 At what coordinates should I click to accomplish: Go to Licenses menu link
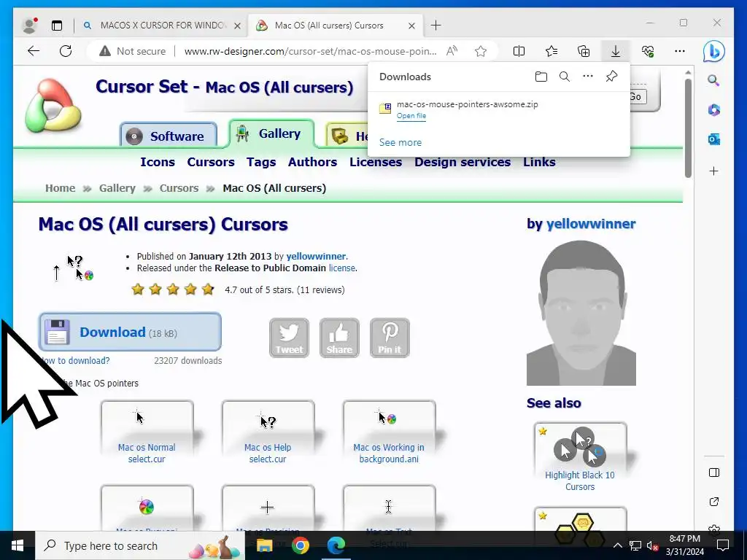click(x=376, y=162)
